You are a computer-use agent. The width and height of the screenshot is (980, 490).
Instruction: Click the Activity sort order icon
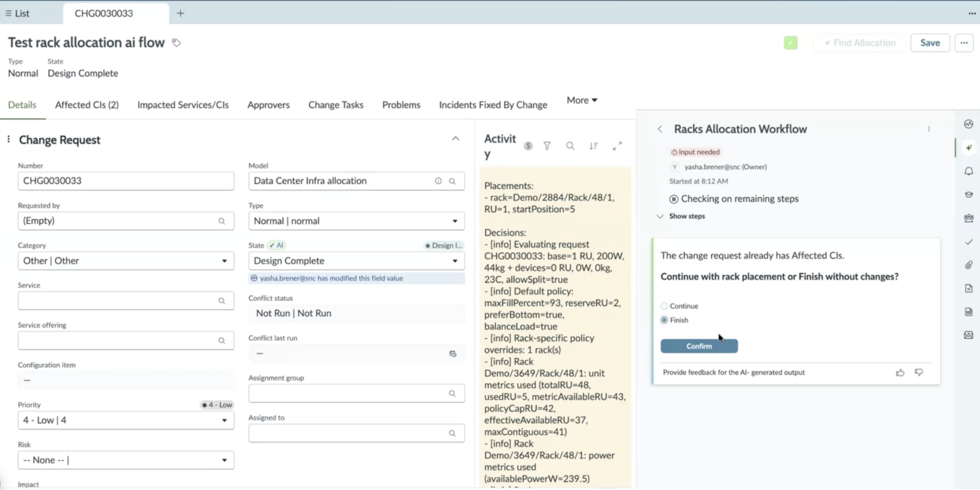594,146
